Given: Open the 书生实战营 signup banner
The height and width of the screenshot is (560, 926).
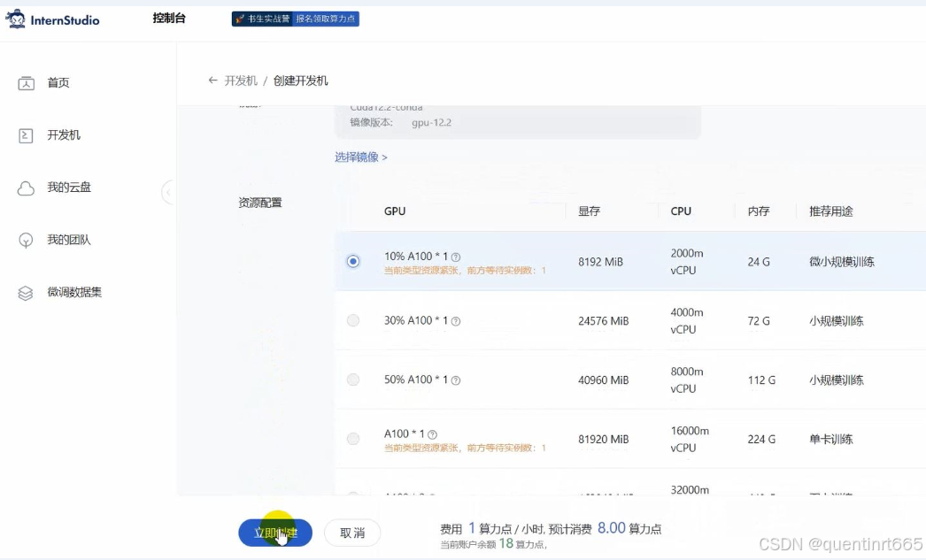Looking at the screenshot, I should tap(296, 19).
